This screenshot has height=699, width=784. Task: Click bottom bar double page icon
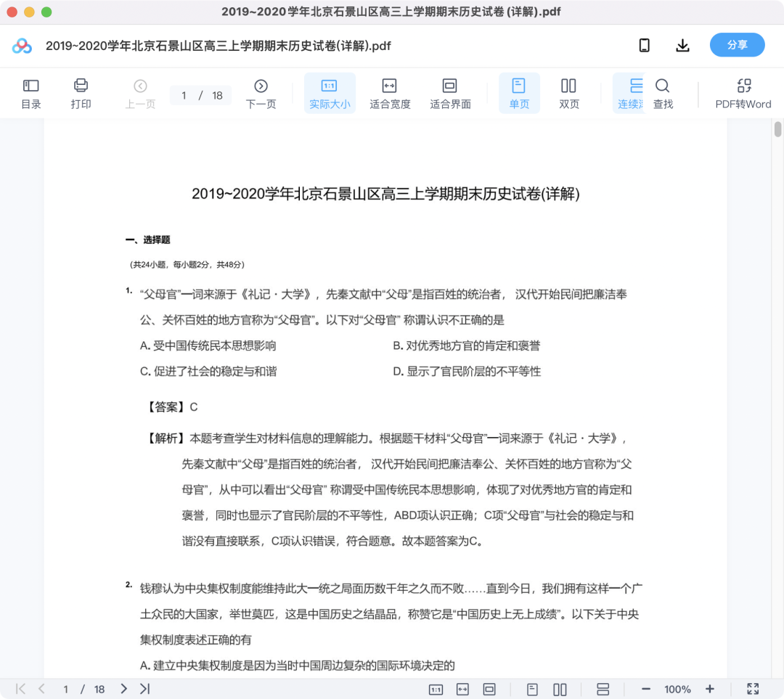point(560,690)
